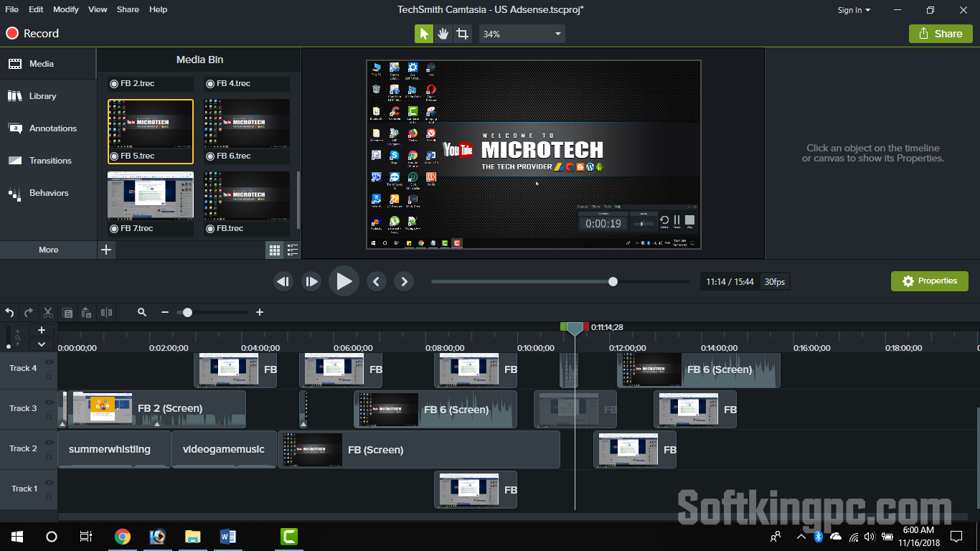The image size is (980, 551).
Task: Switch Media Bin to thumbnail grid view
Action: pyautogui.click(x=274, y=250)
